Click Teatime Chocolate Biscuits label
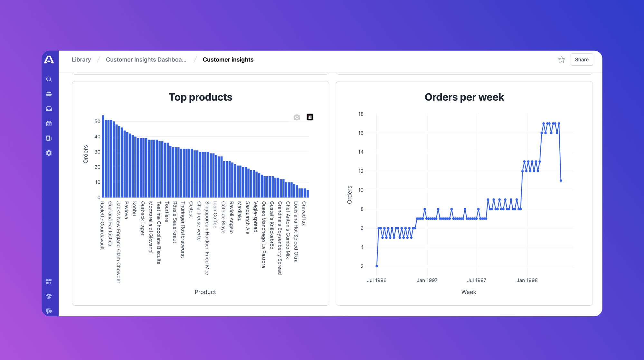Viewport: 644px width, 360px height. [158, 233]
